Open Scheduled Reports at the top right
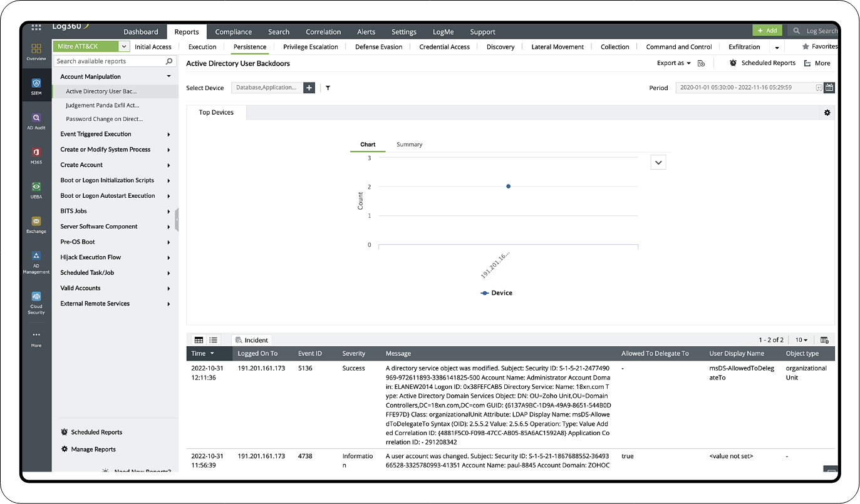 762,63
